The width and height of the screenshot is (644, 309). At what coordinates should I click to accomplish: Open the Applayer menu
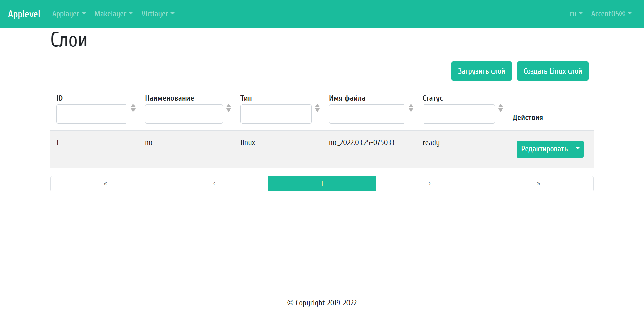(x=69, y=14)
